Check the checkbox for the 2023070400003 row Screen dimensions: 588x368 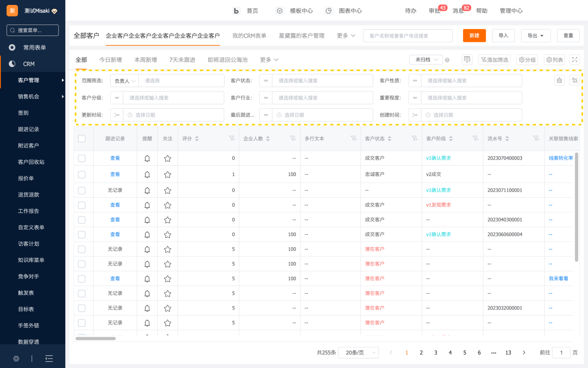82,158
